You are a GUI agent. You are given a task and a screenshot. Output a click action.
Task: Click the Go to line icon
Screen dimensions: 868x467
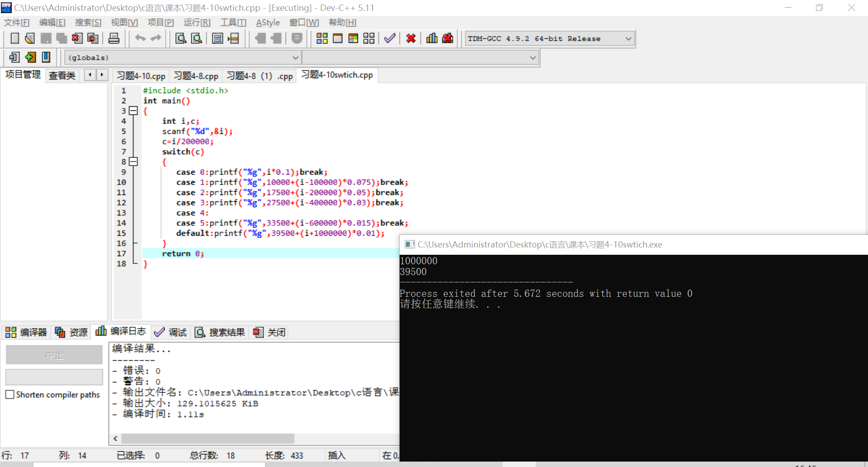(233, 38)
